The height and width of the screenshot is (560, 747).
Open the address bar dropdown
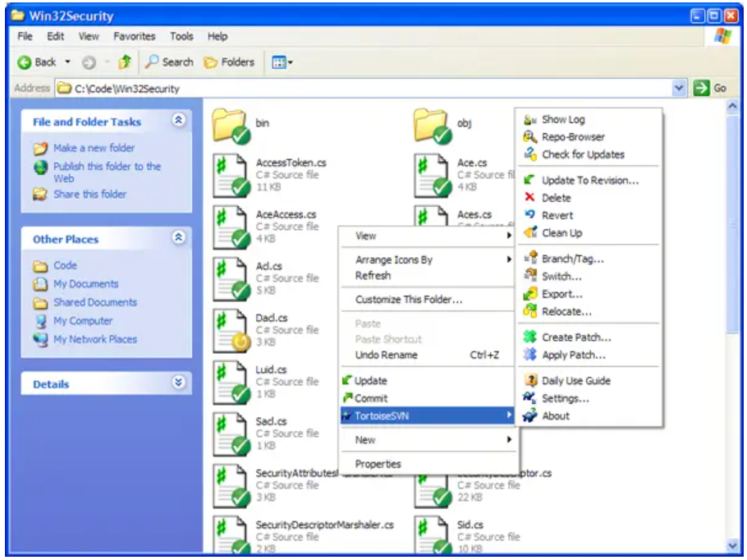click(x=679, y=88)
